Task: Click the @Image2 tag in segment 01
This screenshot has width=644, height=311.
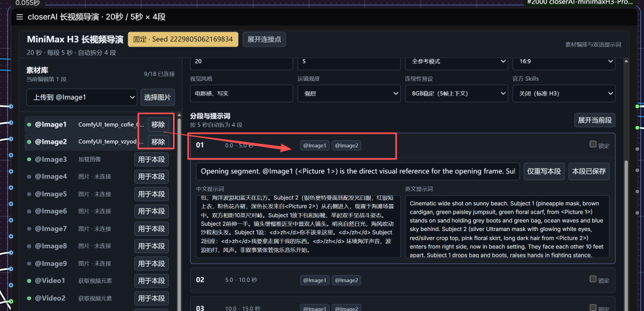Action: coord(346,145)
